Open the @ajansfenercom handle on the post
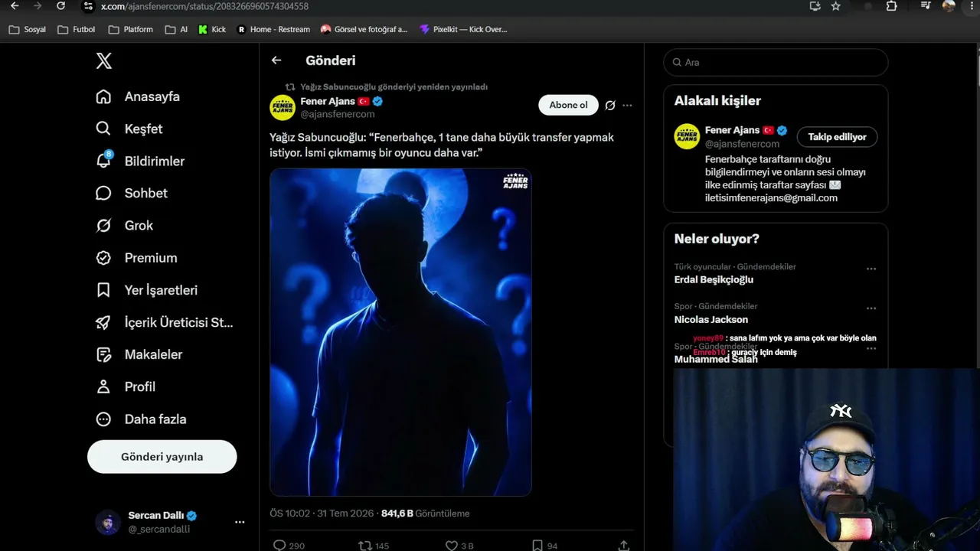The width and height of the screenshot is (980, 551). pos(338,114)
